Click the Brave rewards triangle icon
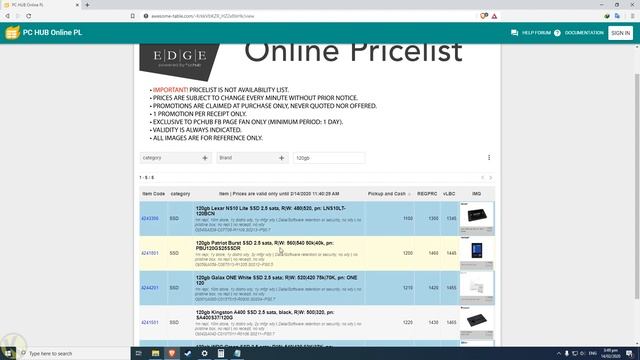Image resolution: width=640 pixels, height=360 pixels. [x=494, y=16]
